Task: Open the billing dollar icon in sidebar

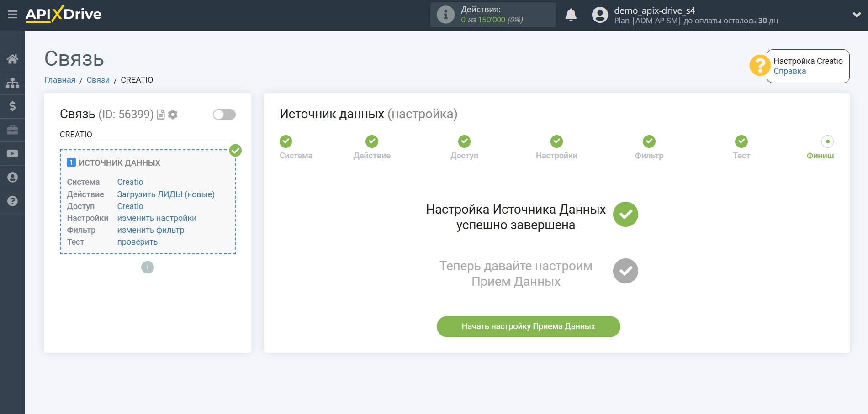Action: 12,106
